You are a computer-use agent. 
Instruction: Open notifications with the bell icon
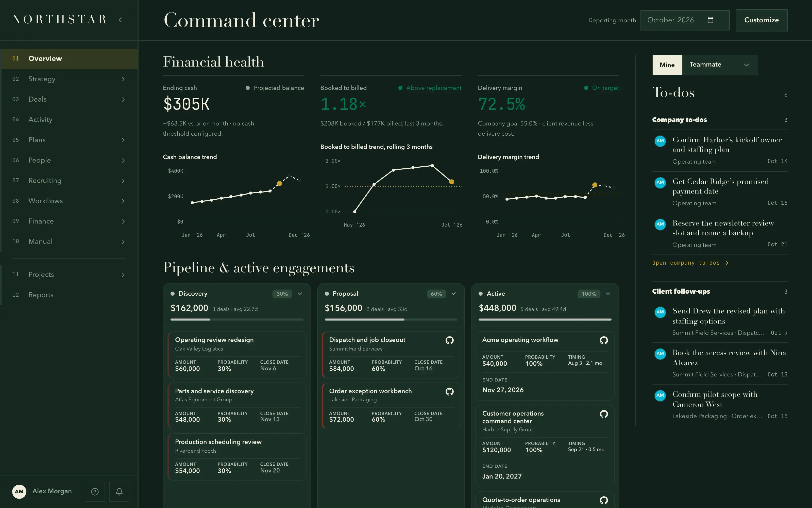point(119,491)
